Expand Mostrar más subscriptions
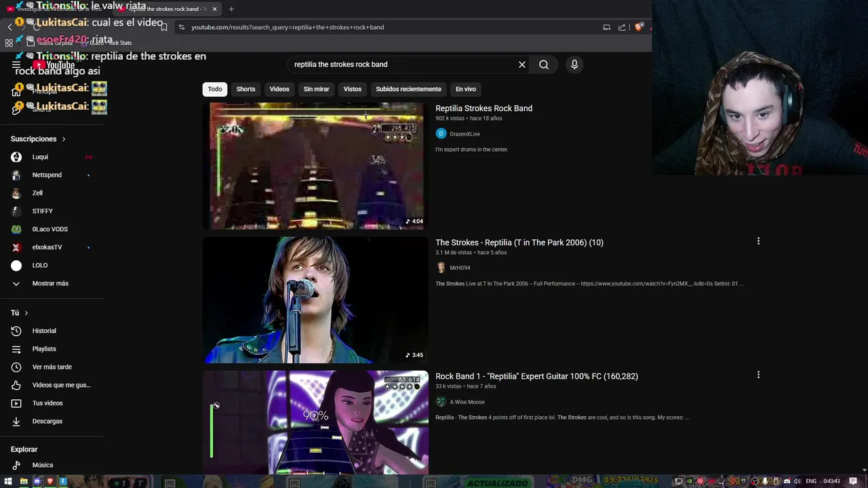This screenshot has width=868, height=488. point(52,283)
